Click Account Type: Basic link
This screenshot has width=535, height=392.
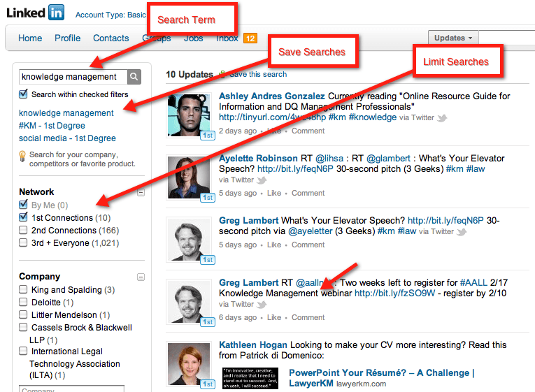point(110,15)
